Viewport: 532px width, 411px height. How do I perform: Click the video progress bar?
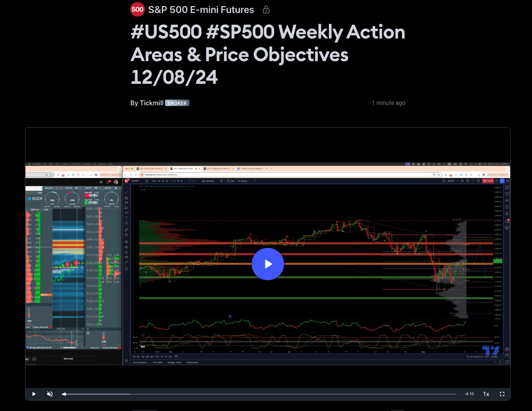[260, 394]
